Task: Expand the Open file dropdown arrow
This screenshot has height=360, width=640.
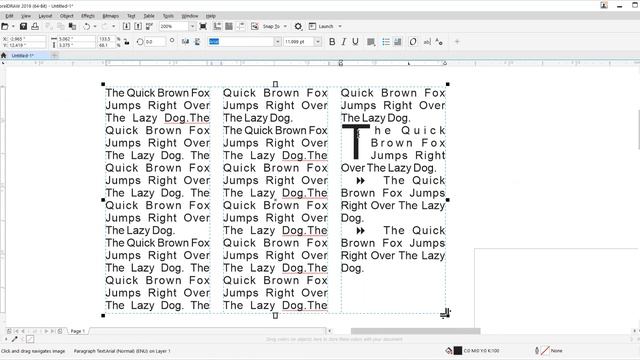Action: [x=13, y=27]
